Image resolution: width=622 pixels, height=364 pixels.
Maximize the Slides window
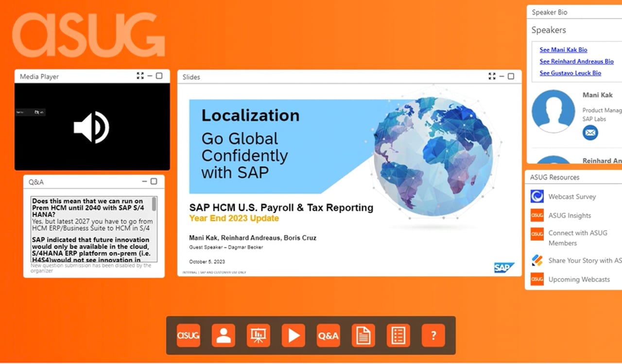point(511,76)
